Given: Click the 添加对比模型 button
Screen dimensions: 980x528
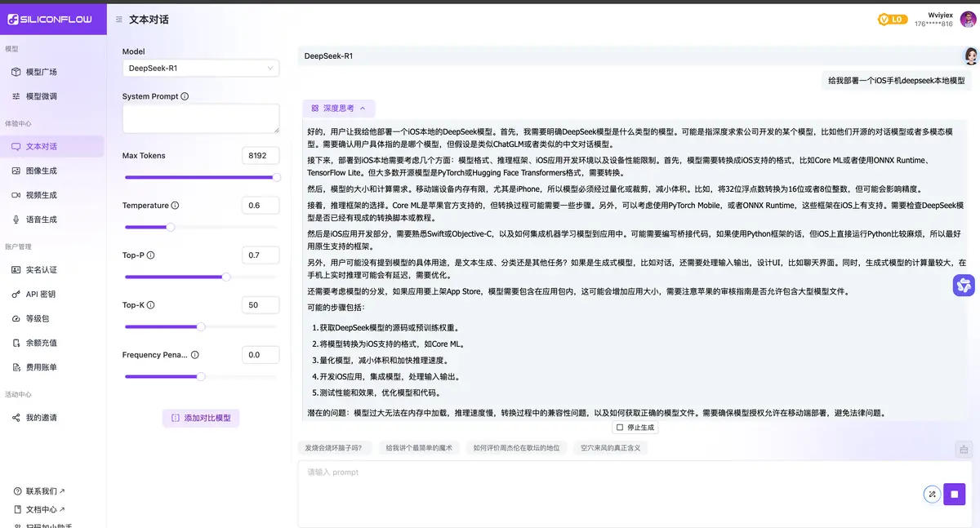Looking at the screenshot, I should click(x=201, y=418).
